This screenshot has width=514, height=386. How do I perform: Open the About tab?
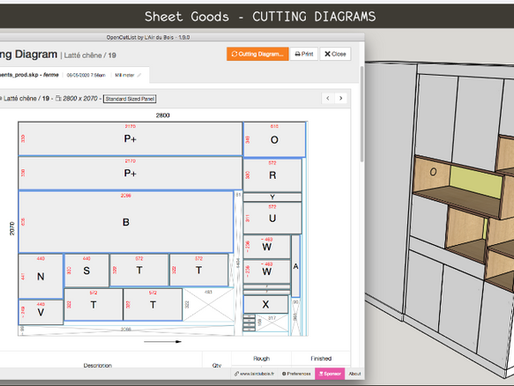pos(355,374)
